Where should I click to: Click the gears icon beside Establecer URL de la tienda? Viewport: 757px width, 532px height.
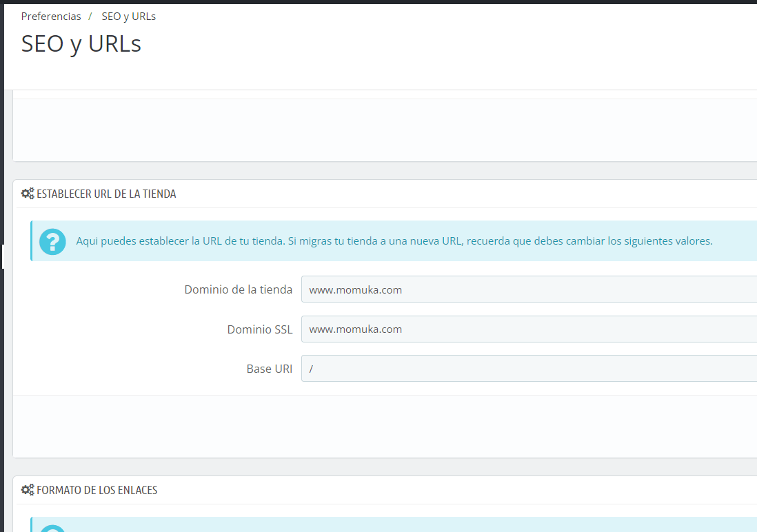click(28, 194)
